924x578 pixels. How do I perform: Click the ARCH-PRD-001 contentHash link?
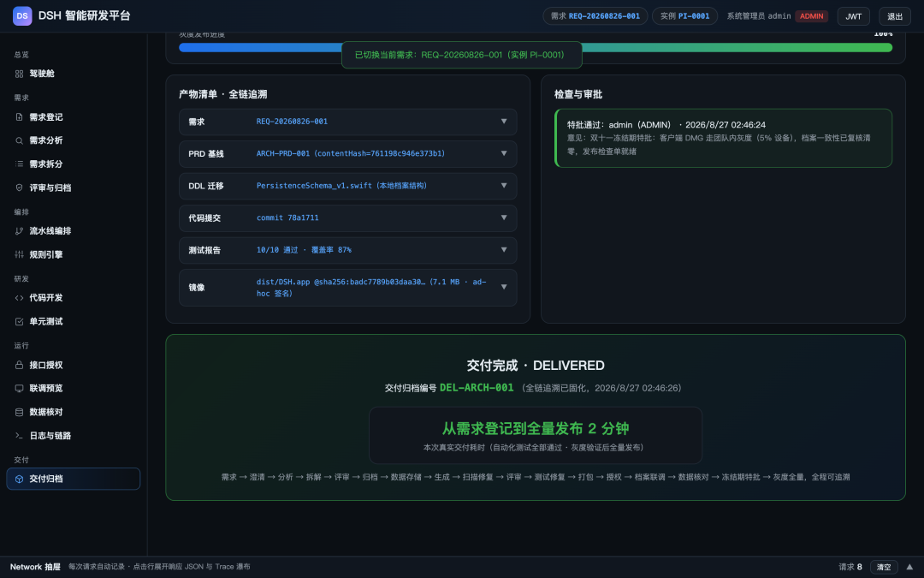[x=351, y=153]
